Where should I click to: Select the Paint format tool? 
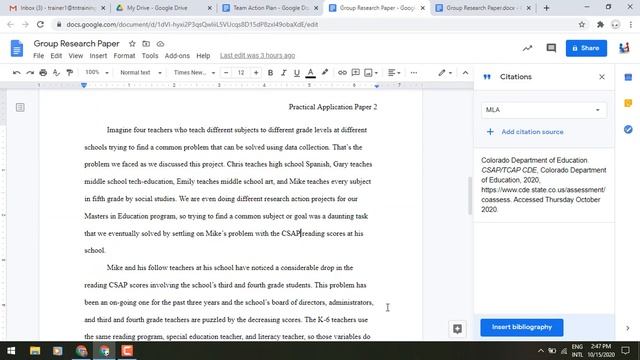70,73
